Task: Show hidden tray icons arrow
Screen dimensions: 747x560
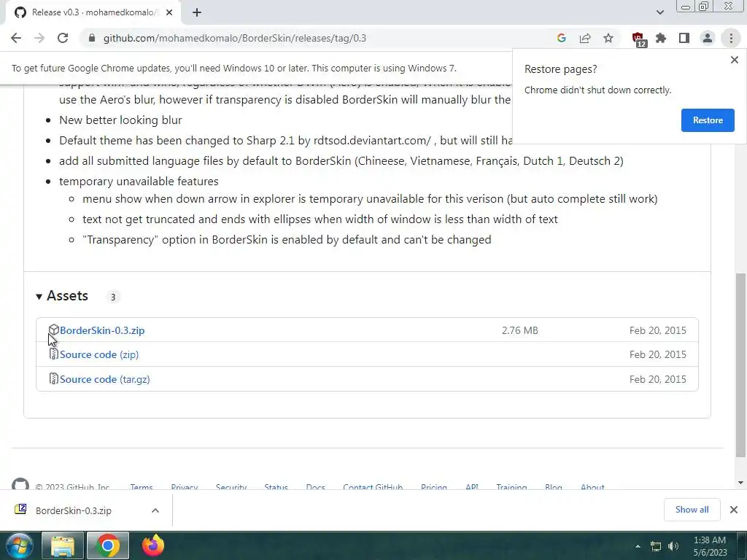Action: coord(638,546)
